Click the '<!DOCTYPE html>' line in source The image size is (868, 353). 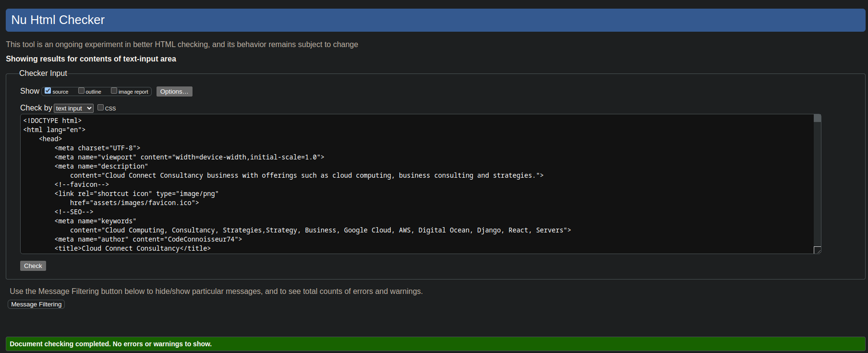52,121
